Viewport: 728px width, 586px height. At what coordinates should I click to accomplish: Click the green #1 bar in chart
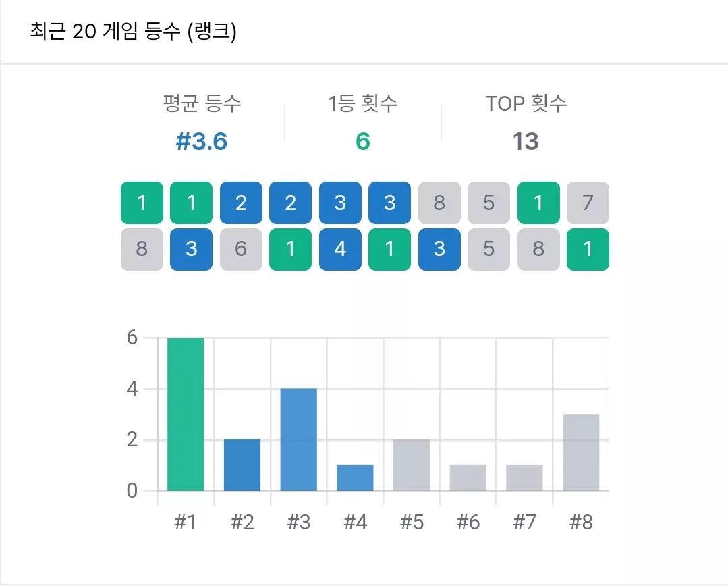tap(186, 414)
